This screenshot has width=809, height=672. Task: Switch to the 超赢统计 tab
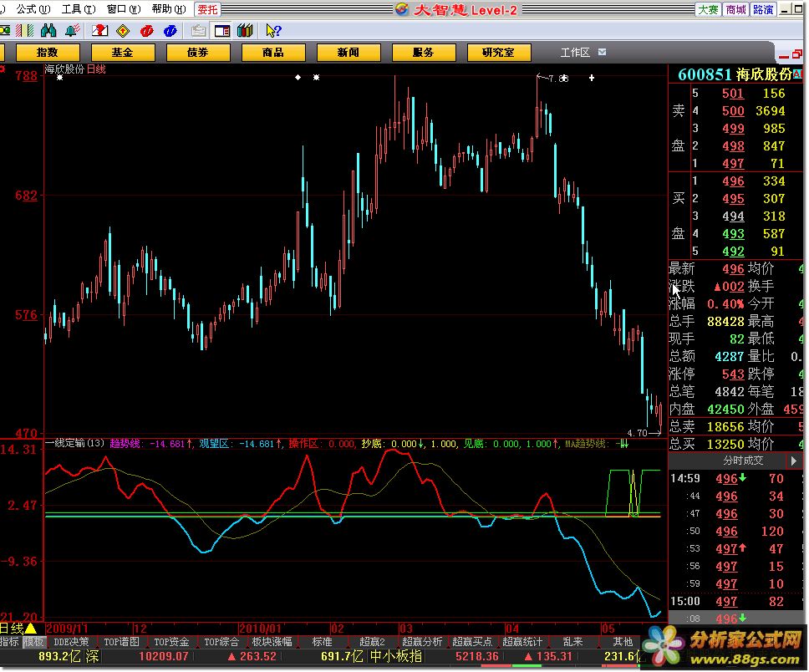click(x=522, y=642)
